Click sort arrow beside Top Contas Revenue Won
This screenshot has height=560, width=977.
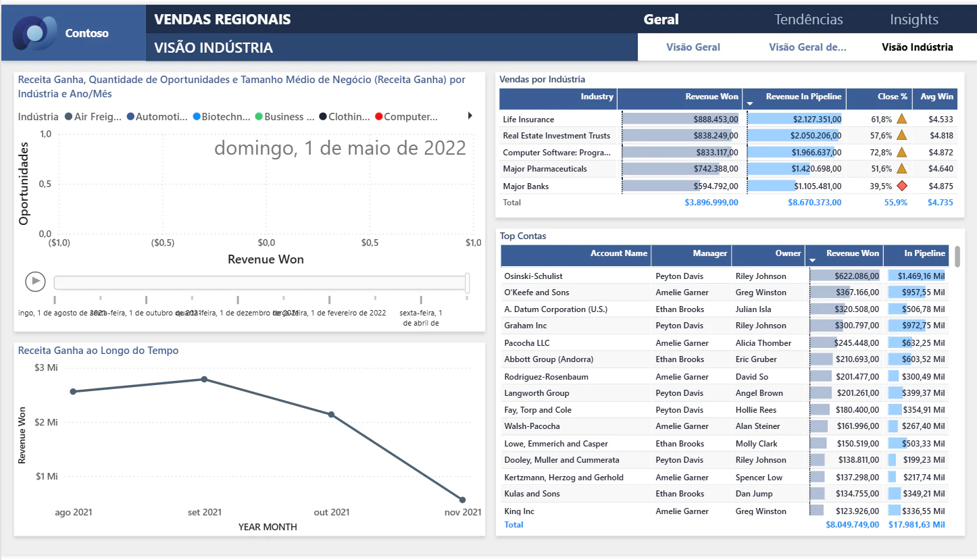813,260
